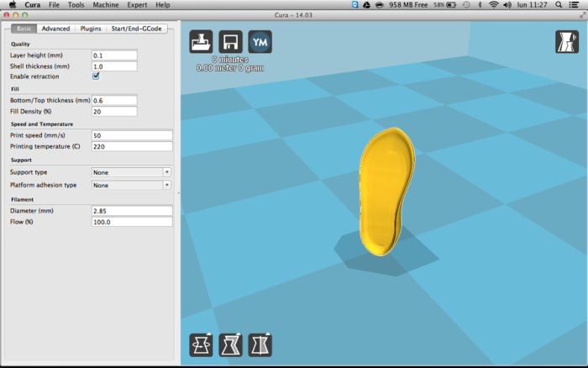The width and height of the screenshot is (588, 368).
Task: Click the YM YouMagine share icon
Action: pyautogui.click(x=260, y=42)
